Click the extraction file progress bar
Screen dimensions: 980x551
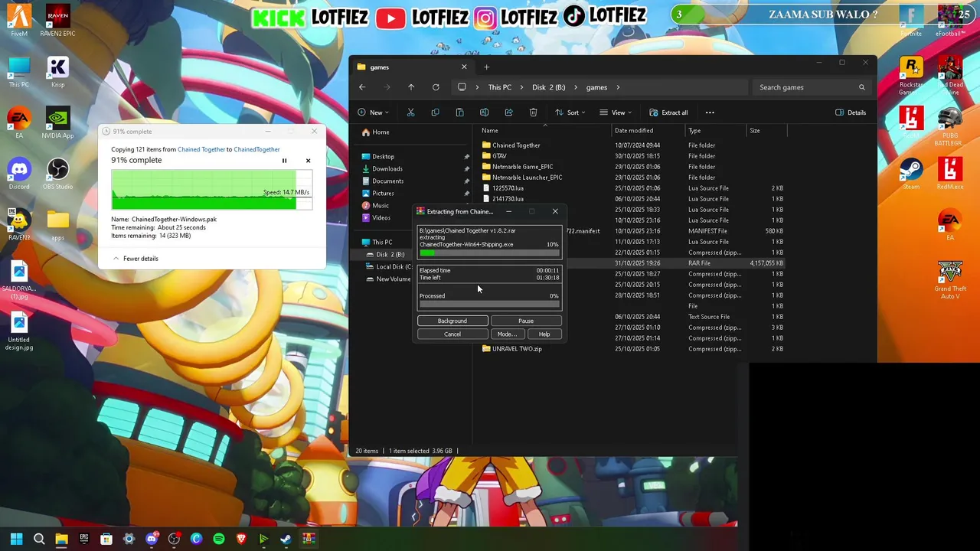(489, 253)
